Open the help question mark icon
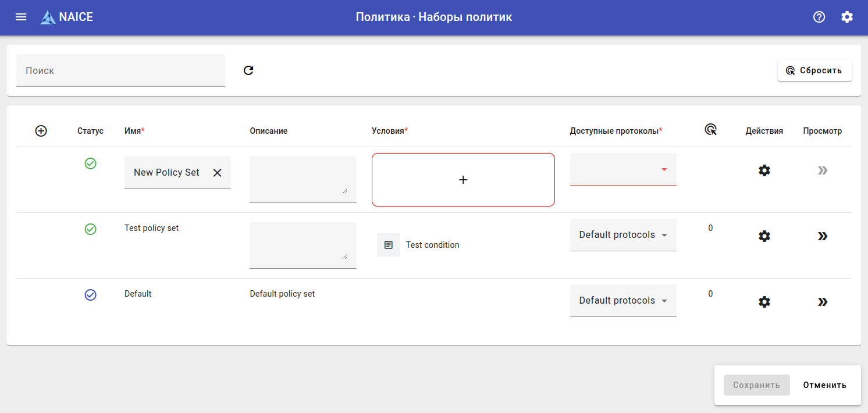Viewport: 868px width, 413px height. point(819,17)
